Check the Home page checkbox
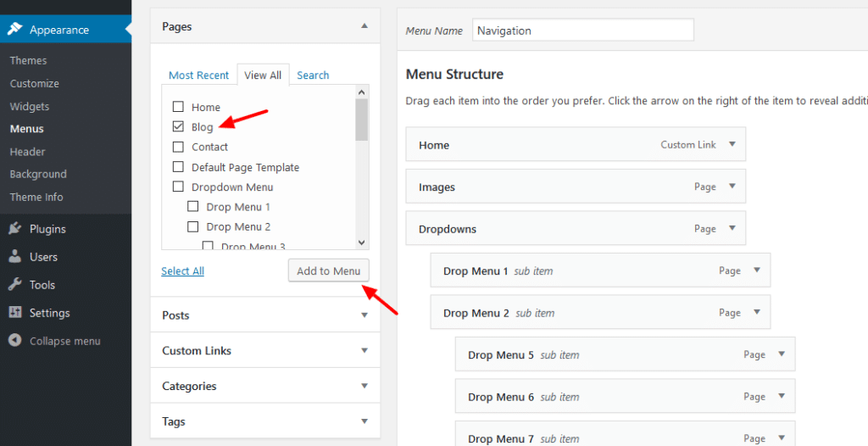The image size is (868, 446). 178,108
